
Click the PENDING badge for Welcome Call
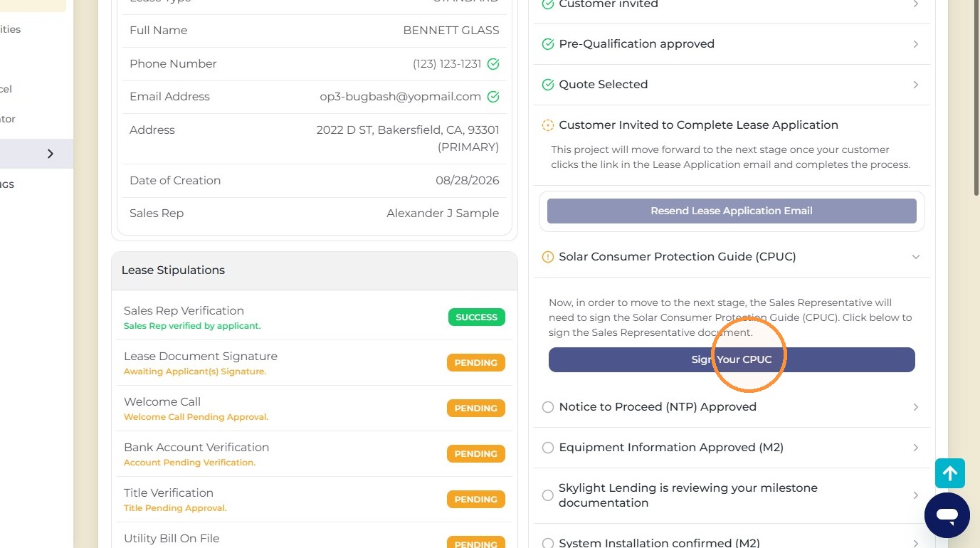476,409
